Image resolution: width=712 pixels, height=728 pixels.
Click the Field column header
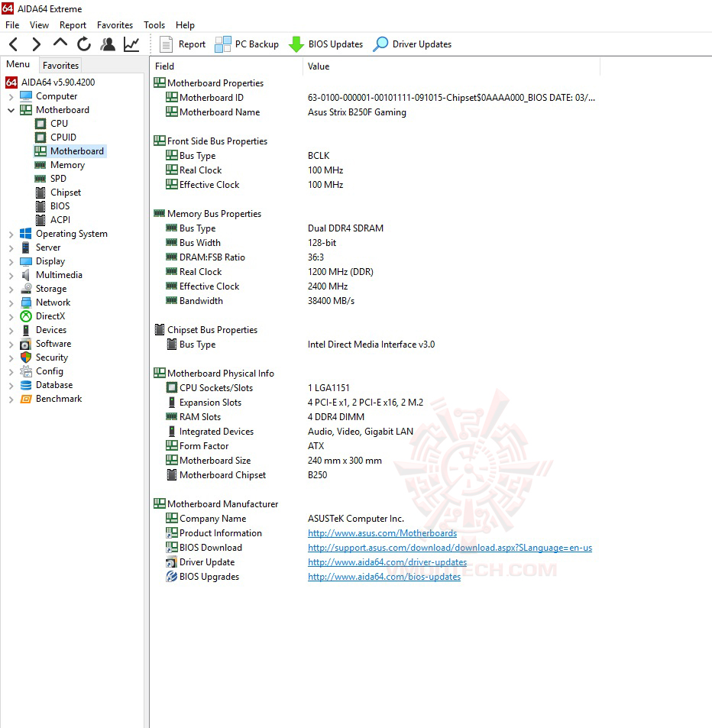coord(227,66)
